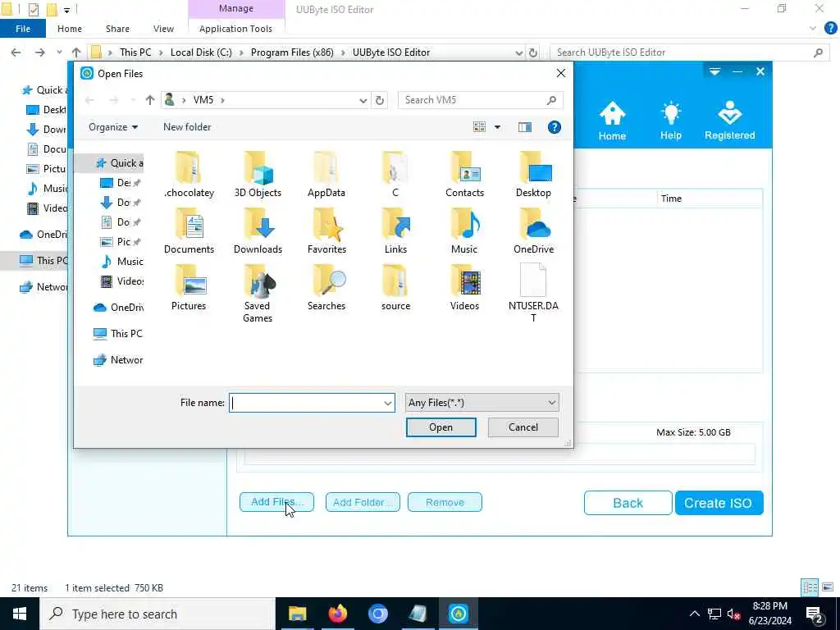Expand Explorer address bar previous locations
The width and height of the screenshot is (840, 630).
coord(518,52)
